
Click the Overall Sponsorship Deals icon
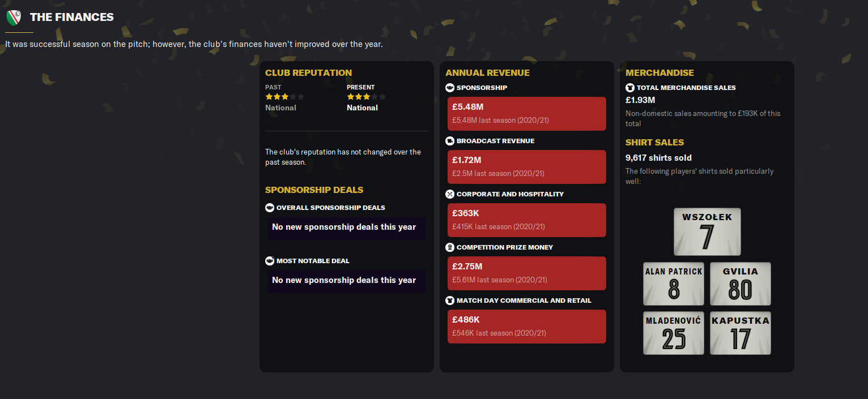point(270,208)
